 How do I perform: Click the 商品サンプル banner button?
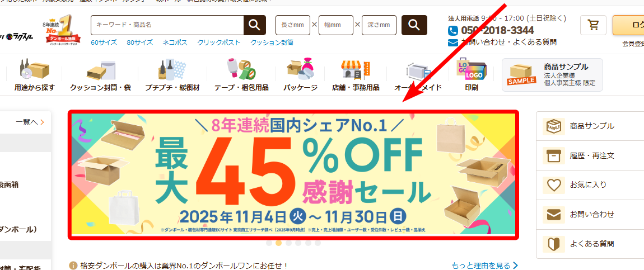[x=552, y=75]
